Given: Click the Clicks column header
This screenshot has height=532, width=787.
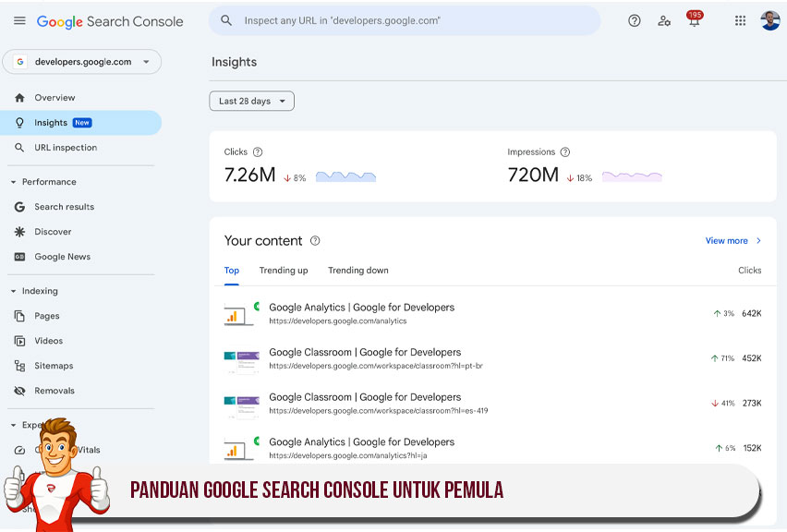Looking at the screenshot, I should pyautogui.click(x=750, y=271).
